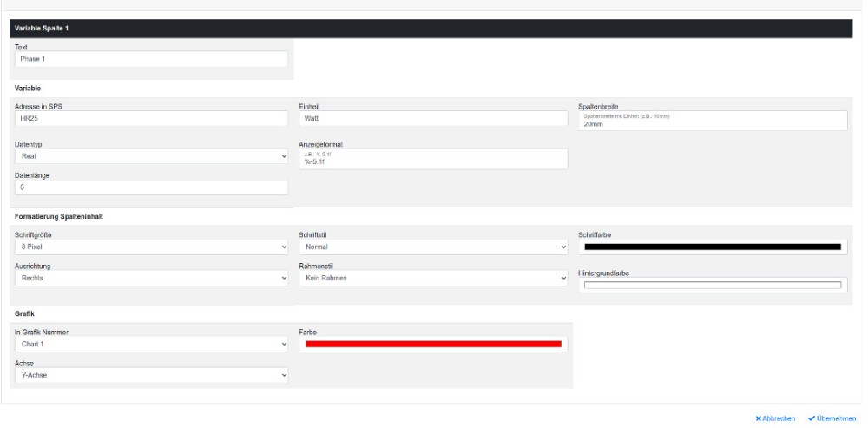This screenshot has width=868, height=428.
Task: Open the In Grafik Nummer dropdown
Action: (x=151, y=344)
